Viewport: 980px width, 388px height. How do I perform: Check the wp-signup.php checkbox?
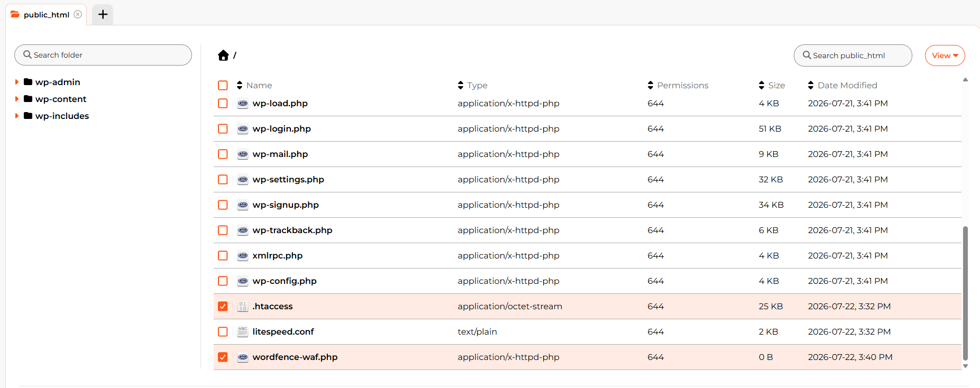tap(223, 205)
